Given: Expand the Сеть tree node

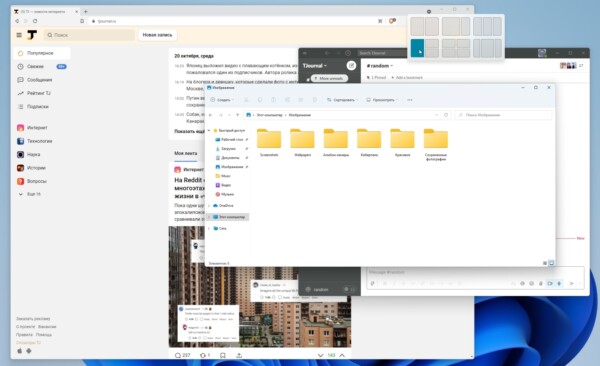Looking at the screenshot, I should tap(209, 228).
